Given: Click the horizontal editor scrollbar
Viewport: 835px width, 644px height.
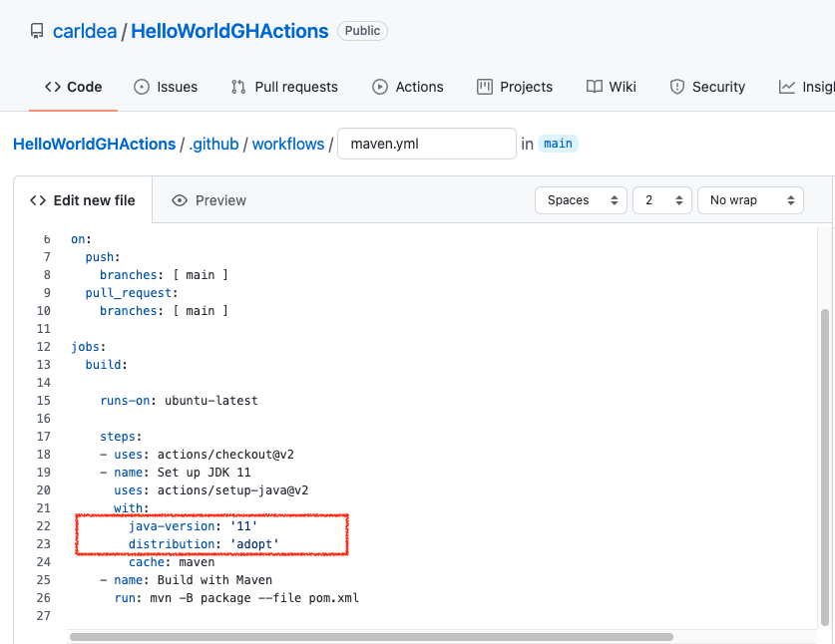Looking at the screenshot, I should tap(371, 637).
